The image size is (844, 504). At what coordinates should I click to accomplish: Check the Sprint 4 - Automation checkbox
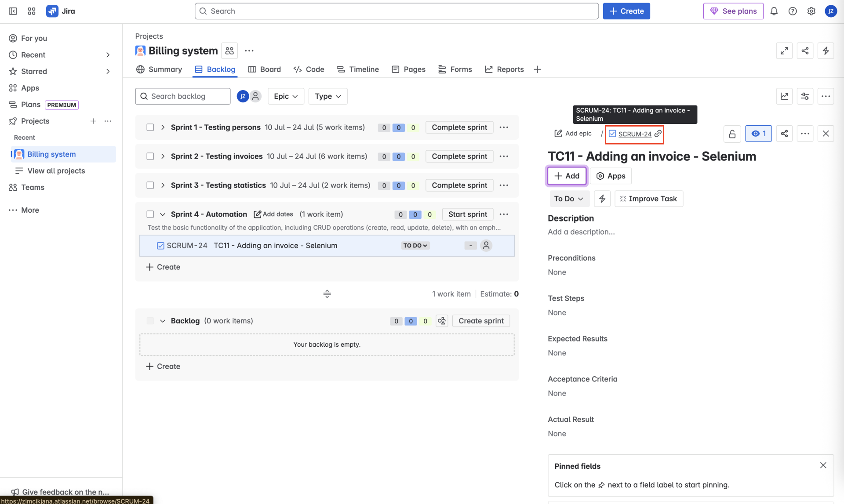(x=150, y=214)
